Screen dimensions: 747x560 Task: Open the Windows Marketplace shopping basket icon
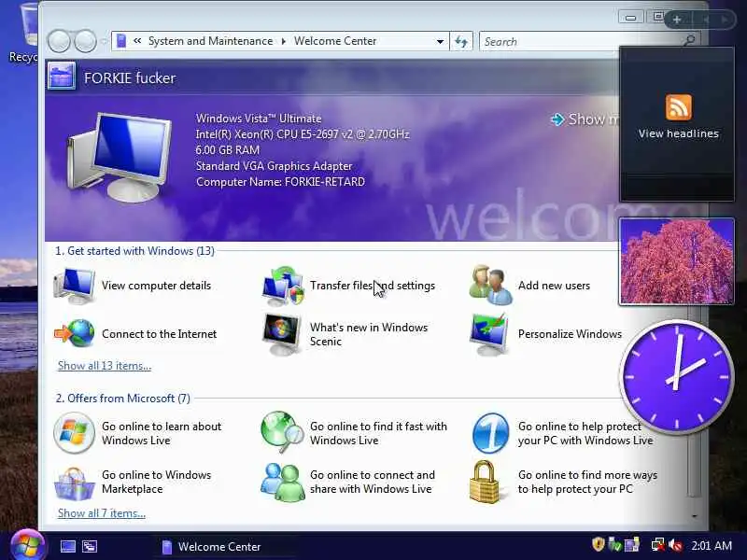point(74,483)
